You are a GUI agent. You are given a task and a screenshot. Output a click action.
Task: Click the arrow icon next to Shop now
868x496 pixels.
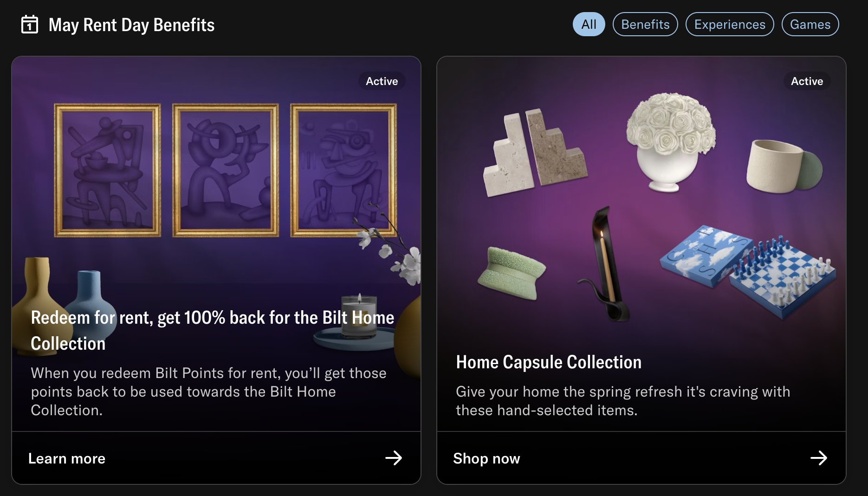click(x=818, y=458)
